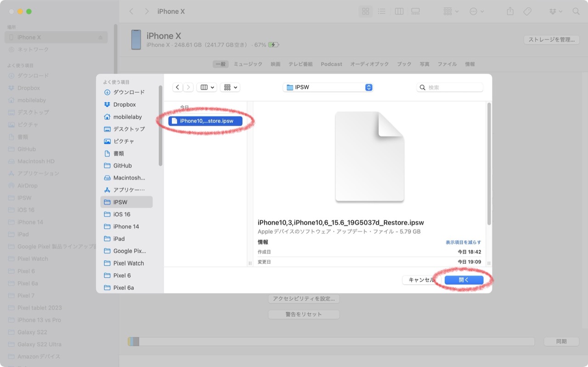Viewport: 588px width, 367px height.
Task: Click the preview pane scrollbar
Action: 489,164
